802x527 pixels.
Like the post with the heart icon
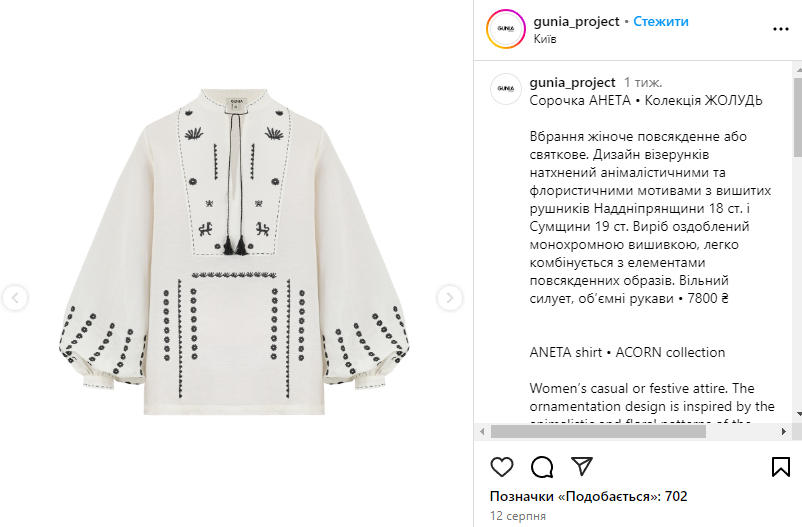[x=502, y=467]
